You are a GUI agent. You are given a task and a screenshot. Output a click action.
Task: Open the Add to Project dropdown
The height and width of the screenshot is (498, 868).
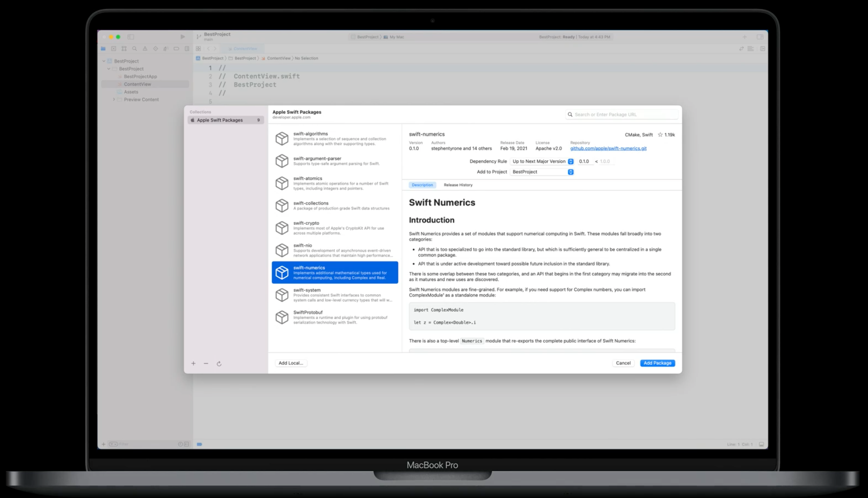(542, 172)
